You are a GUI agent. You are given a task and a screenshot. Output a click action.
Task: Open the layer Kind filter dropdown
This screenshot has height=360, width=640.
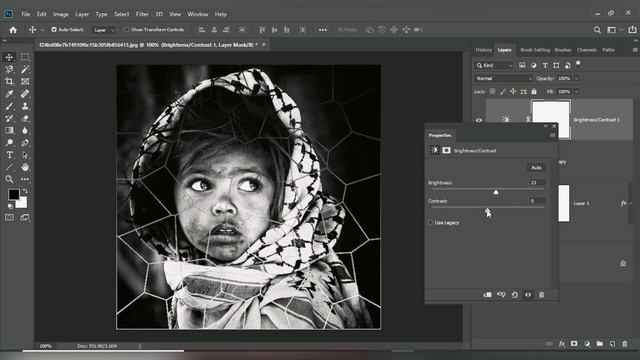click(x=494, y=65)
